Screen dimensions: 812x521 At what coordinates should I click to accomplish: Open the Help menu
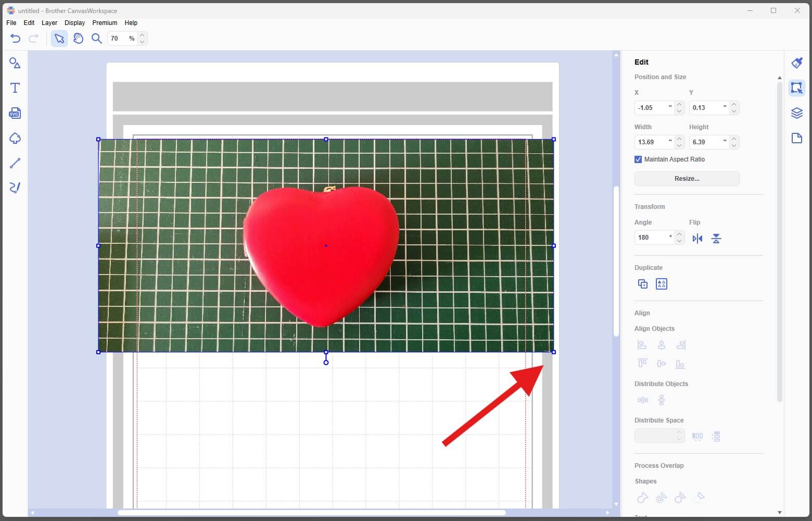pyautogui.click(x=131, y=23)
